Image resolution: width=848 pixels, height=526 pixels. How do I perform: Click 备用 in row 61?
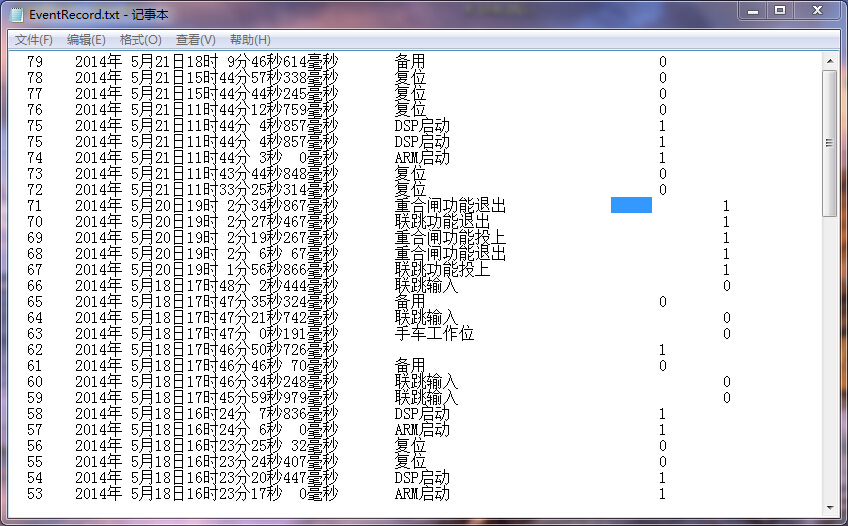(x=410, y=365)
